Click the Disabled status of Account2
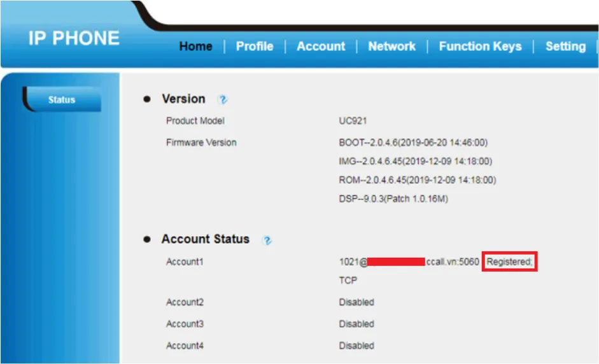Viewport: 599px width, 364px height. pos(356,302)
